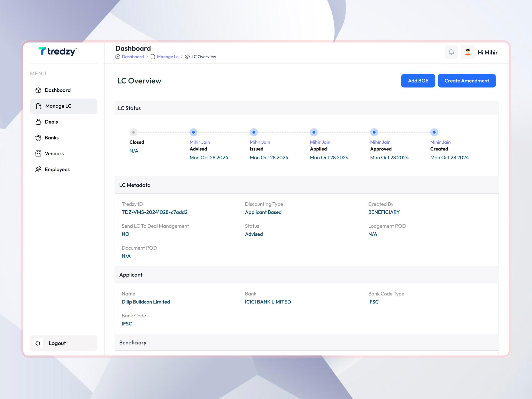532x399 pixels.
Task: Open the notification bell
Action: (x=452, y=52)
